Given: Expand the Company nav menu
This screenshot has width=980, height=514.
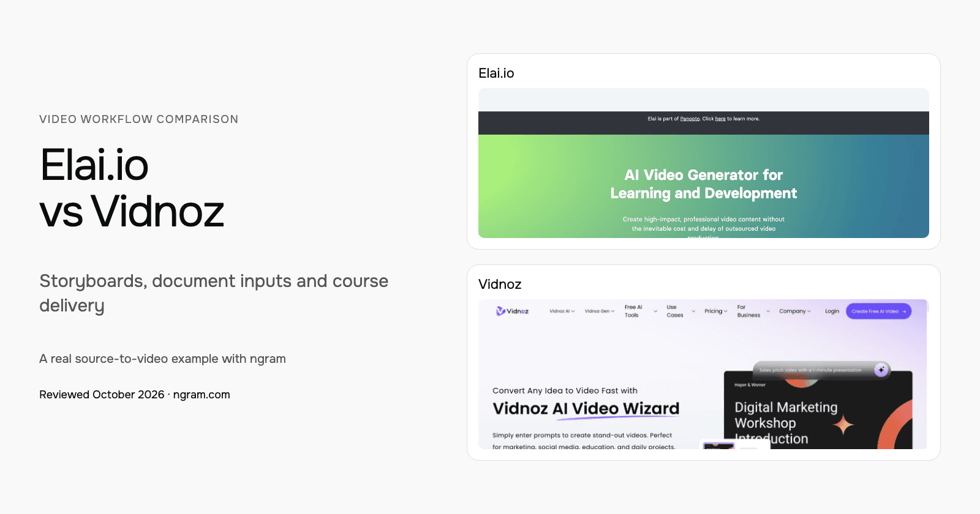Looking at the screenshot, I should [795, 311].
